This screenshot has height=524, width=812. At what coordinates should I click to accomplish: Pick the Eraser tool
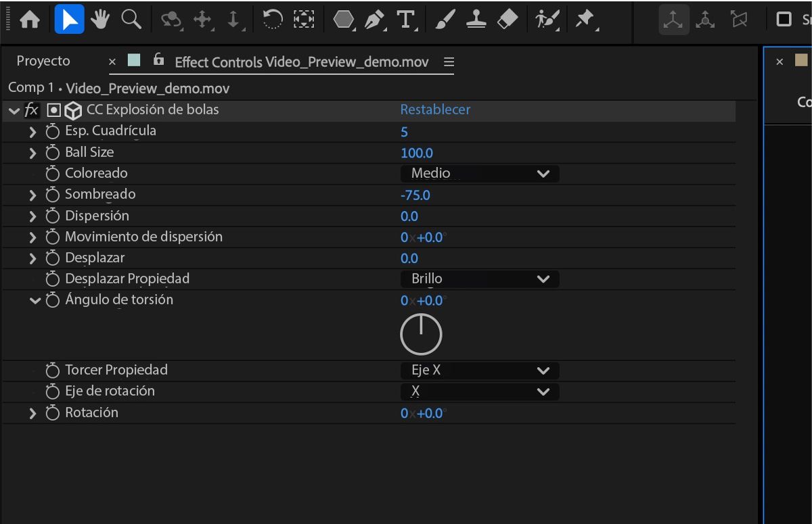click(x=507, y=19)
